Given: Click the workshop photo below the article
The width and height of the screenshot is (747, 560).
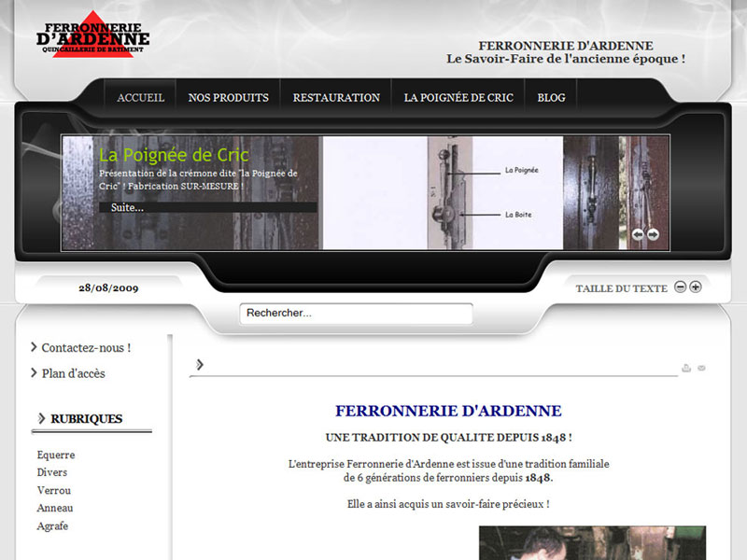Looking at the screenshot, I should pos(592,543).
